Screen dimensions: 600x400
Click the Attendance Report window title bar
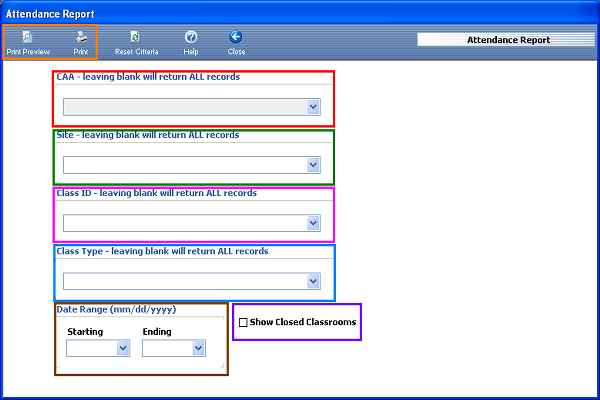pos(300,14)
